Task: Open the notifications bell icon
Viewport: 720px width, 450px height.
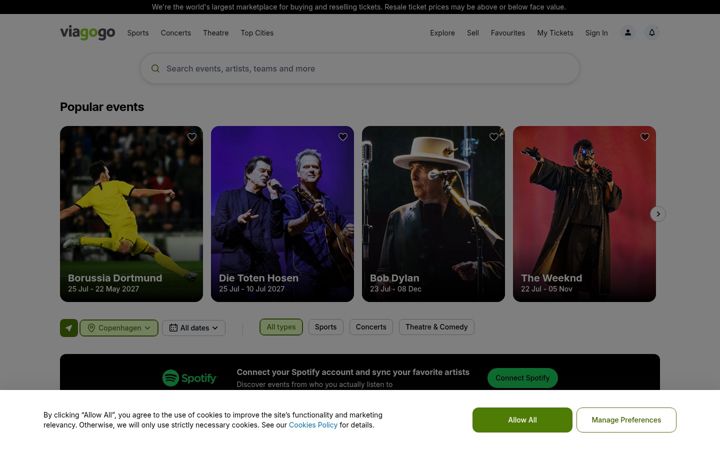Action: click(x=652, y=33)
